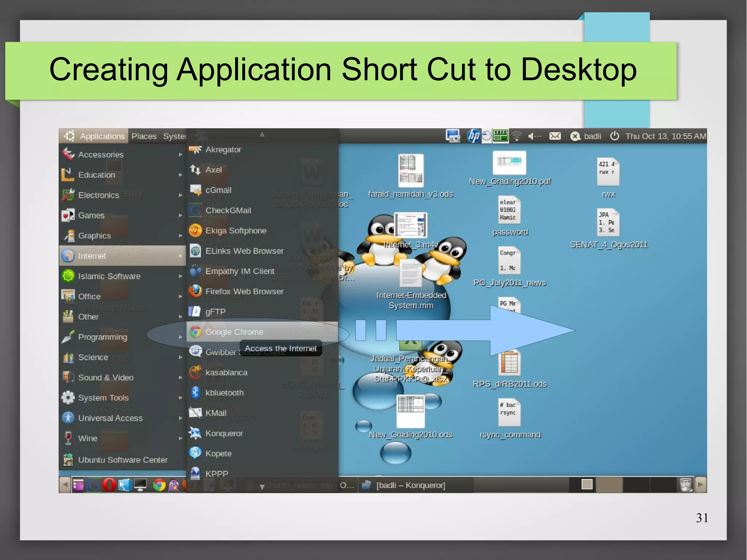
Task: Expand the Electronics submenu arrow
Action: (x=180, y=195)
